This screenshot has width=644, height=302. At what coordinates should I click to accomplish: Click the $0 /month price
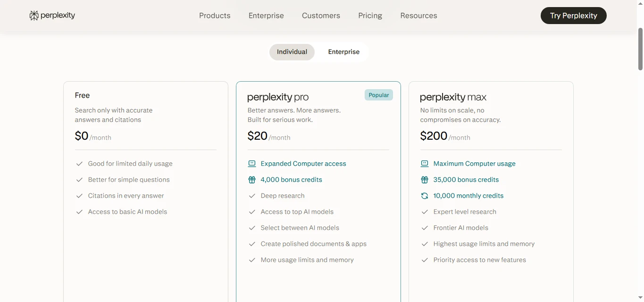(x=93, y=136)
